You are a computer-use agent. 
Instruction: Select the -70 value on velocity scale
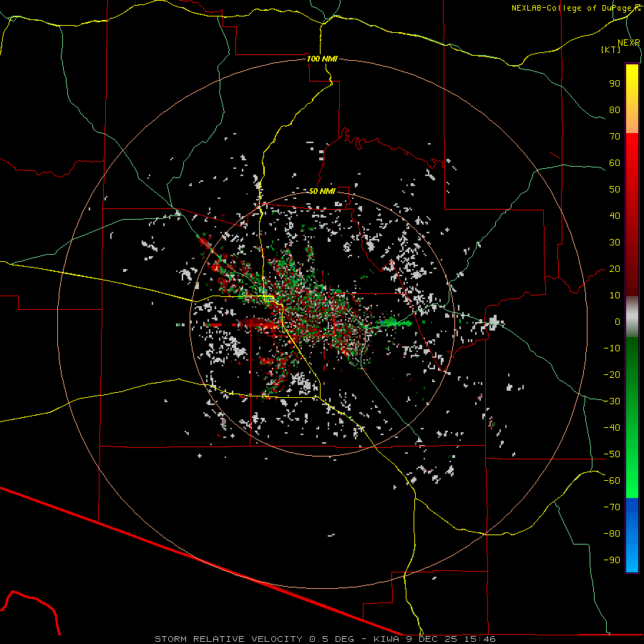point(612,507)
